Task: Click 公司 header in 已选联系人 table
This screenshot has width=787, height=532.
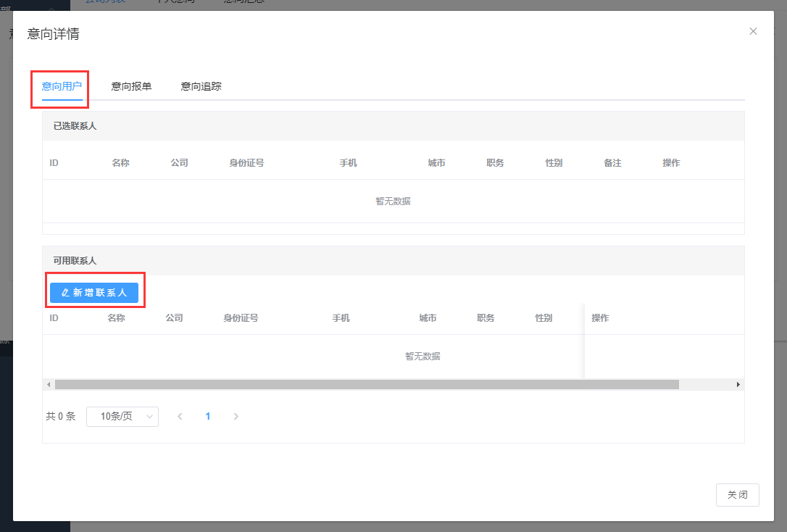Action: tap(179, 163)
